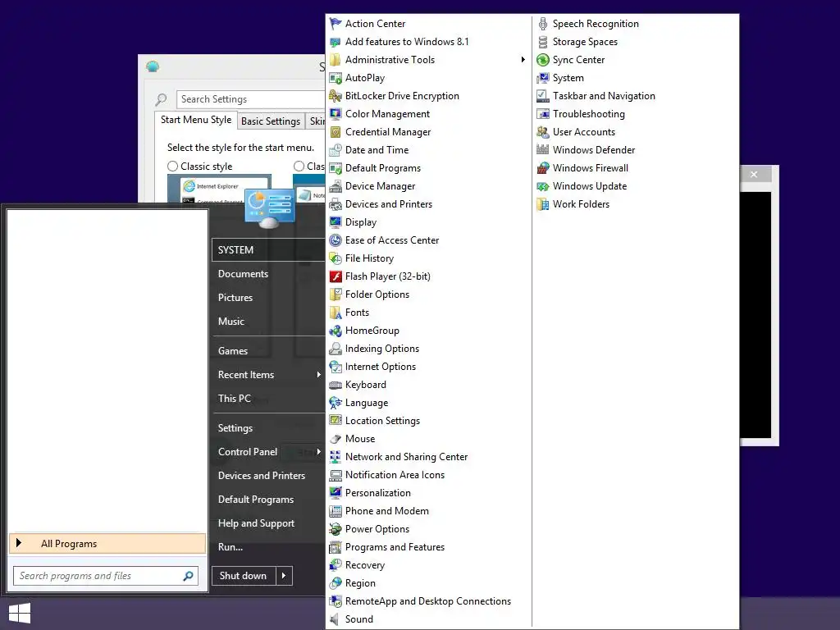
Task: Open Taskbar and Navigation
Action: 604,96
